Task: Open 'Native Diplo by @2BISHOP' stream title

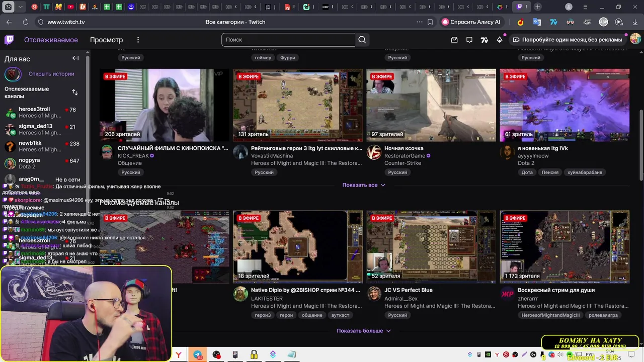Action: click(306, 290)
